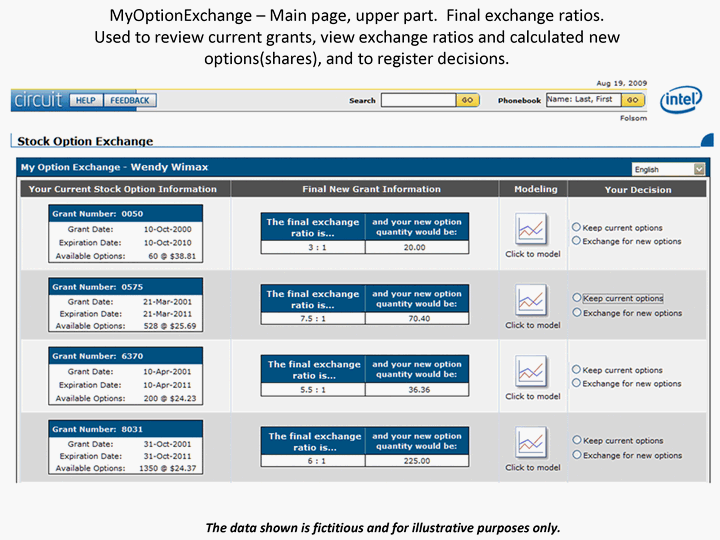
Task: Open the English language dropdown
Action: [x=668, y=170]
